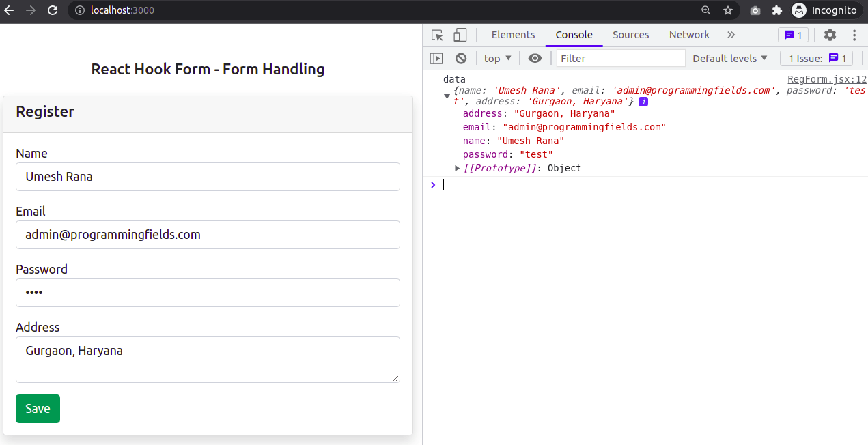Click the 1 Issue notification button
This screenshot has height=445, width=868.
815,58
